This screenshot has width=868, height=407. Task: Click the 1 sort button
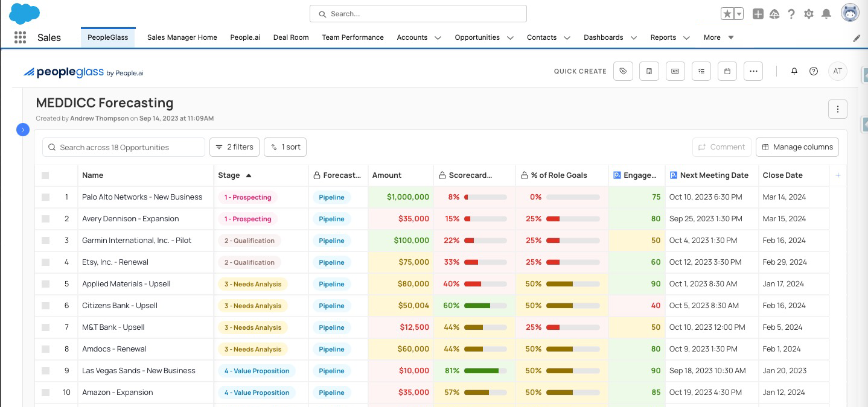(286, 147)
